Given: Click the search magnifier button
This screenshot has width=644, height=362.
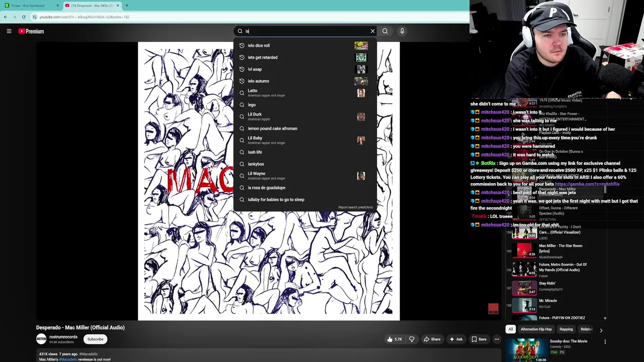Looking at the screenshot, I should (x=385, y=31).
